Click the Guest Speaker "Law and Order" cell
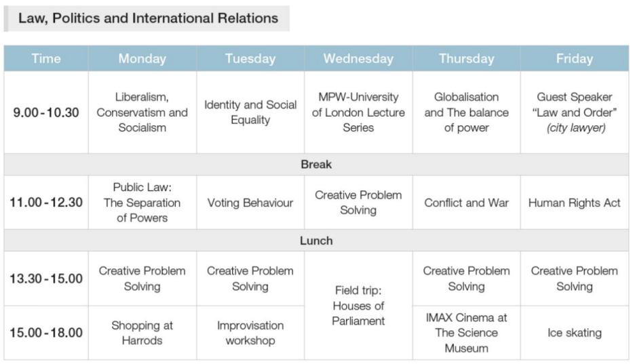Image resolution: width=635 pixels, height=364 pixels. click(x=574, y=112)
